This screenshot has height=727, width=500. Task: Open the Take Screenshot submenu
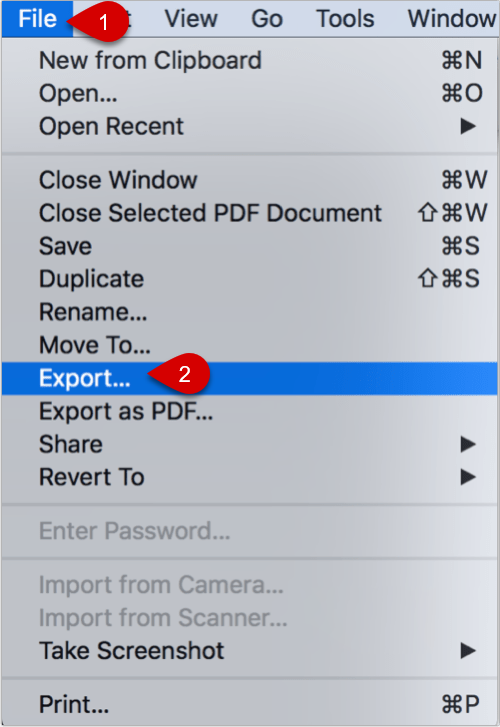(x=250, y=650)
